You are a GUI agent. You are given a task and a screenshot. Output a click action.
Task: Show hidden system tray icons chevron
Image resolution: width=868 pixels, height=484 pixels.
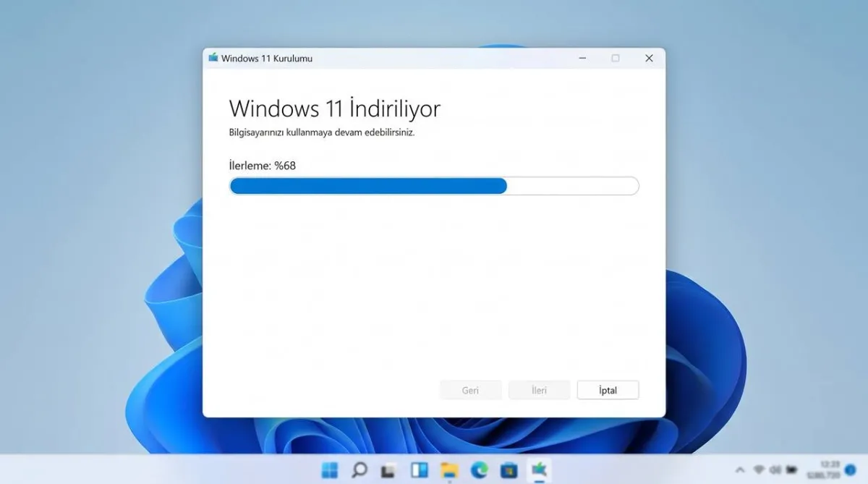click(x=740, y=470)
